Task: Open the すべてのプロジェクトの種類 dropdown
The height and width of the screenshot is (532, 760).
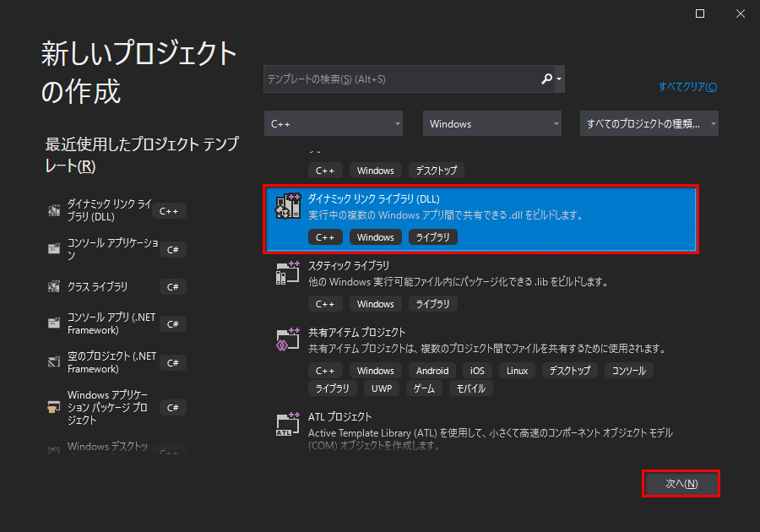Action: tap(649, 123)
